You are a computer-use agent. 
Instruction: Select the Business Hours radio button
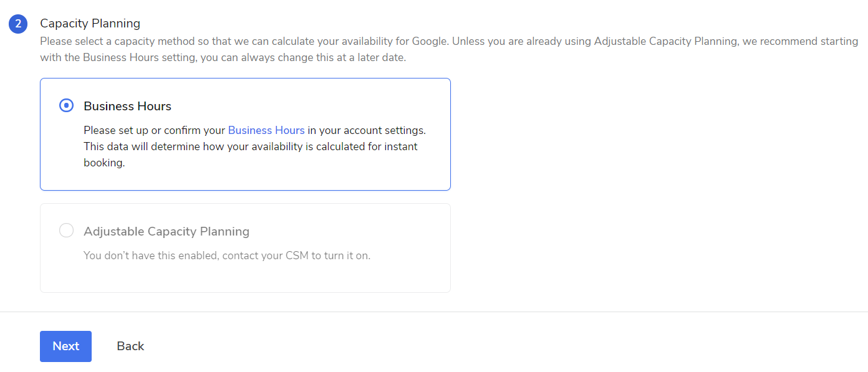66,106
